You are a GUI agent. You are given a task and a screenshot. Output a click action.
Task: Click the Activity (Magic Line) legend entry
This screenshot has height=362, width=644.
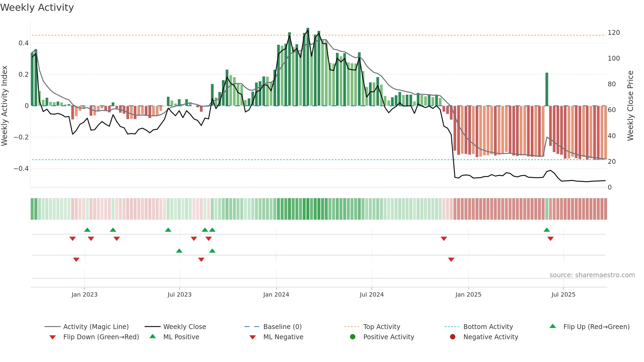pyautogui.click(x=87, y=327)
